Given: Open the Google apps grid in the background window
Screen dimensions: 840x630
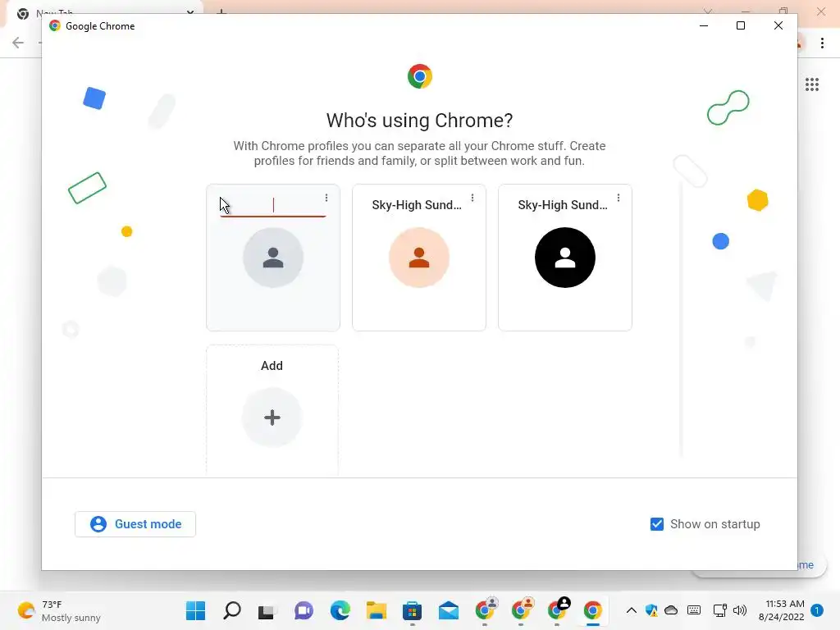Looking at the screenshot, I should pos(811,84).
